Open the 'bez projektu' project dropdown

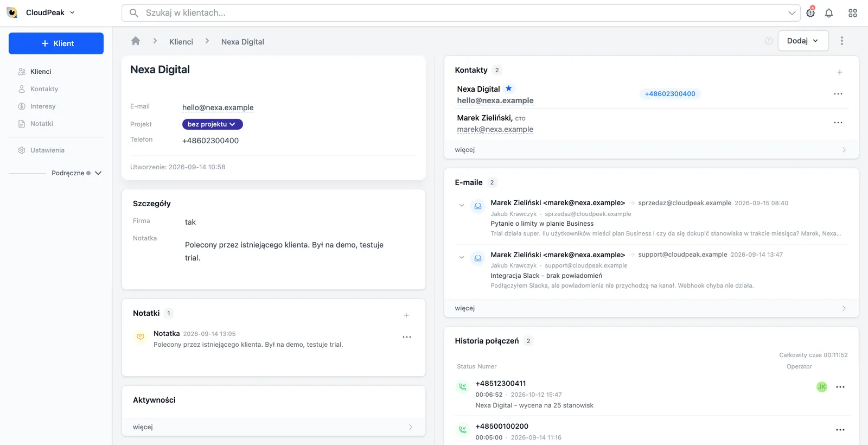click(x=212, y=124)
